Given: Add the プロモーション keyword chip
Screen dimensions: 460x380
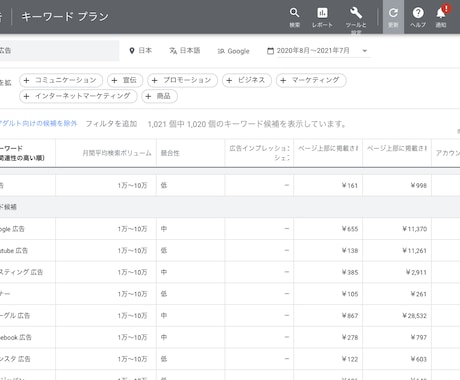Looking at the screenshot, I should coord(182,80).
